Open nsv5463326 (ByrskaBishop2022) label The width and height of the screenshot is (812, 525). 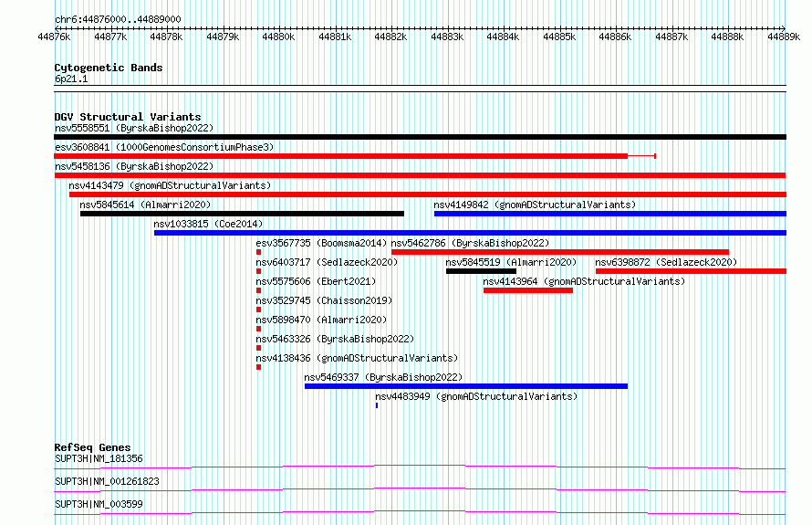tap(335, 339)
